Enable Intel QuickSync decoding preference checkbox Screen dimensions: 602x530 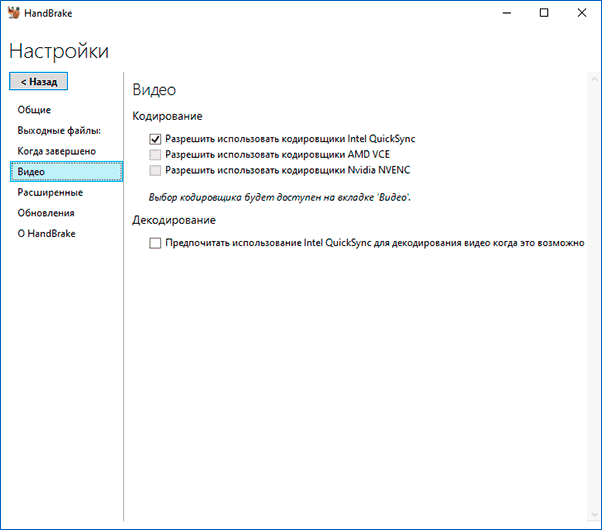click(x=155, y=243)
